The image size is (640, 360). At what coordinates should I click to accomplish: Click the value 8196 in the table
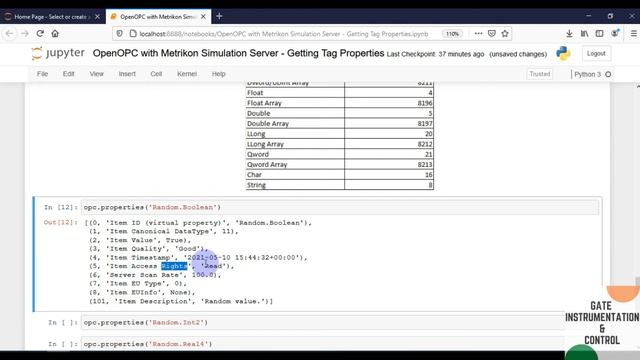[424, 103]
